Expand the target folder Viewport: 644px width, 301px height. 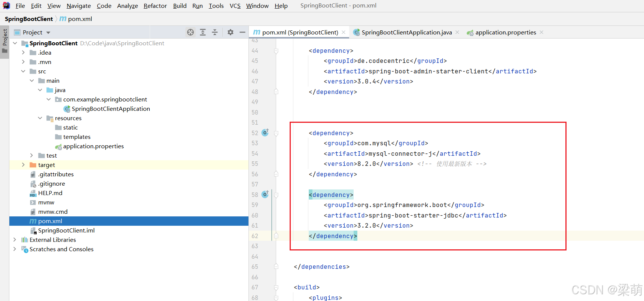click(23, 165)
